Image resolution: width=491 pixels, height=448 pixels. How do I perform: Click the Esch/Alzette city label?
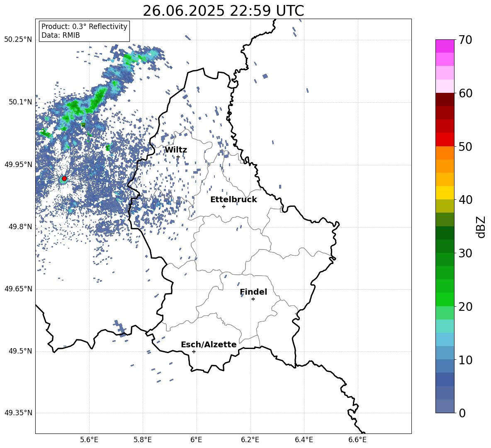click(209, 344)
